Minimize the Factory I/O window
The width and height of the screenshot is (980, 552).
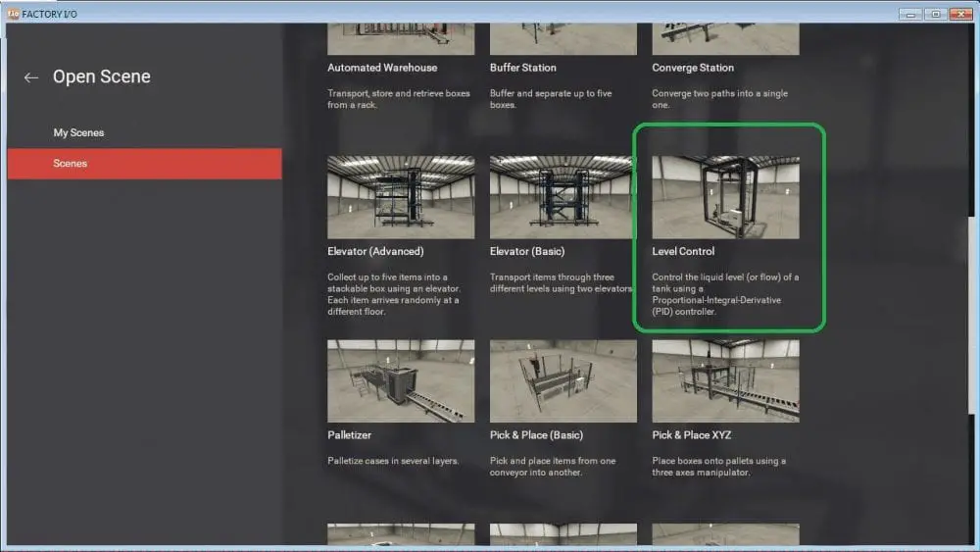pos(910,14)
